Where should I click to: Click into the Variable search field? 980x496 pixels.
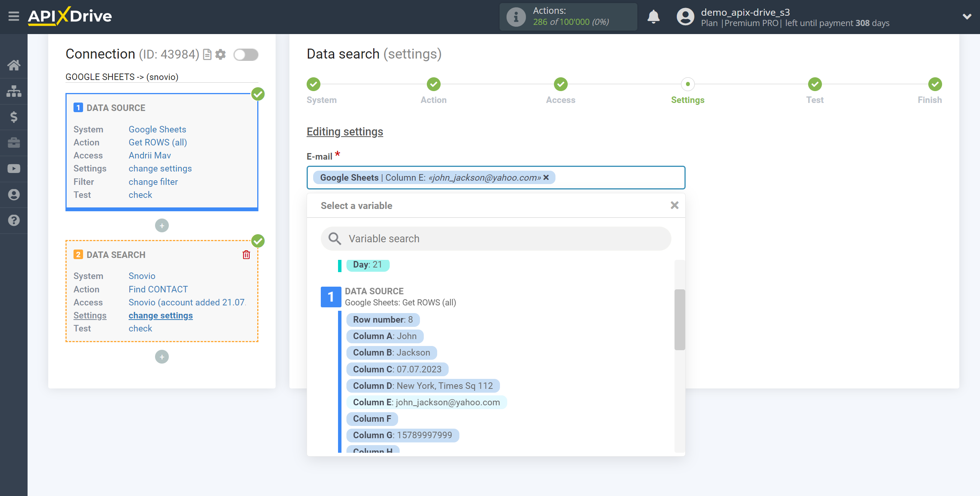496,239
